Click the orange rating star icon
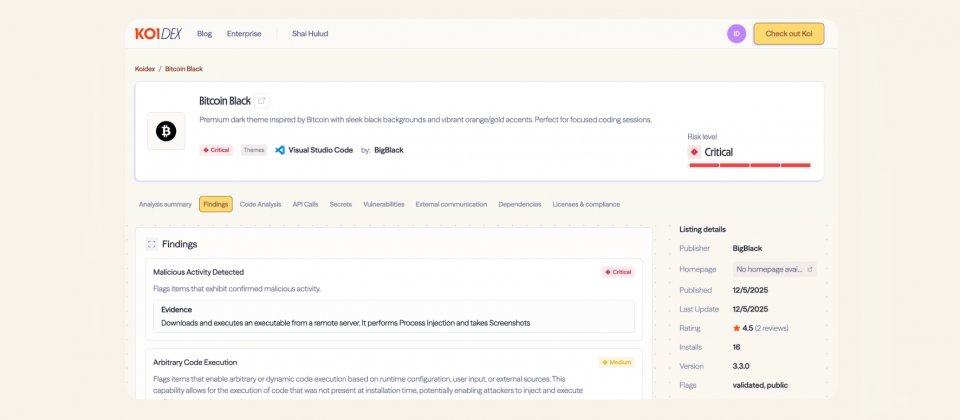 pyautogui.click(x=736, y=328)
